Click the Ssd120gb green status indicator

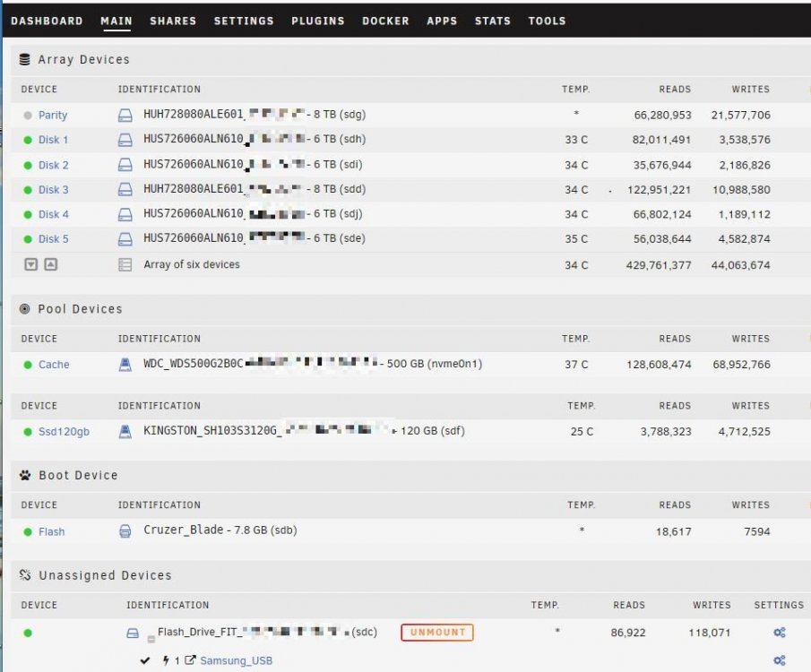(x=28, y=432)
